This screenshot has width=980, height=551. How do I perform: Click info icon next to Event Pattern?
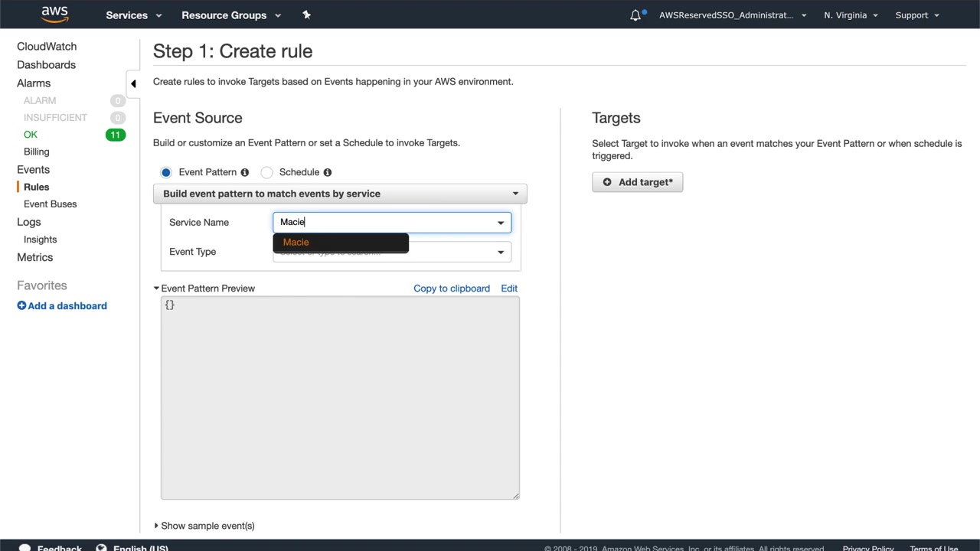pos(245,172)
